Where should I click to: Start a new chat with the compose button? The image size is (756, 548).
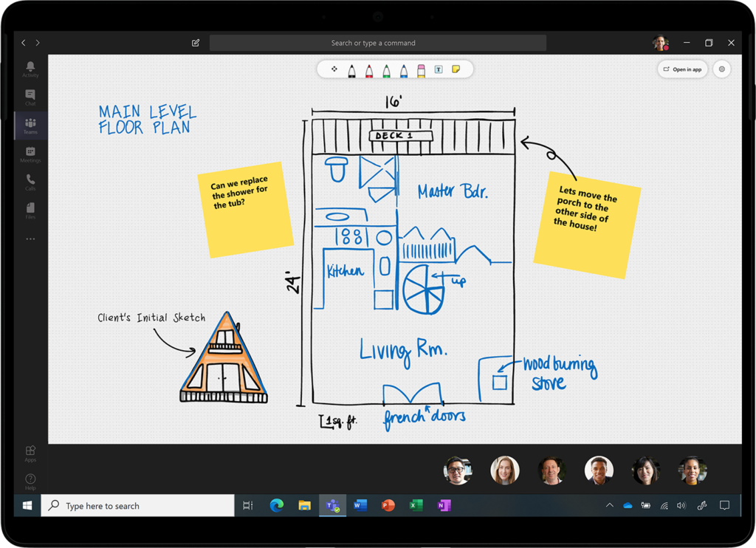[x=195, y=43]
